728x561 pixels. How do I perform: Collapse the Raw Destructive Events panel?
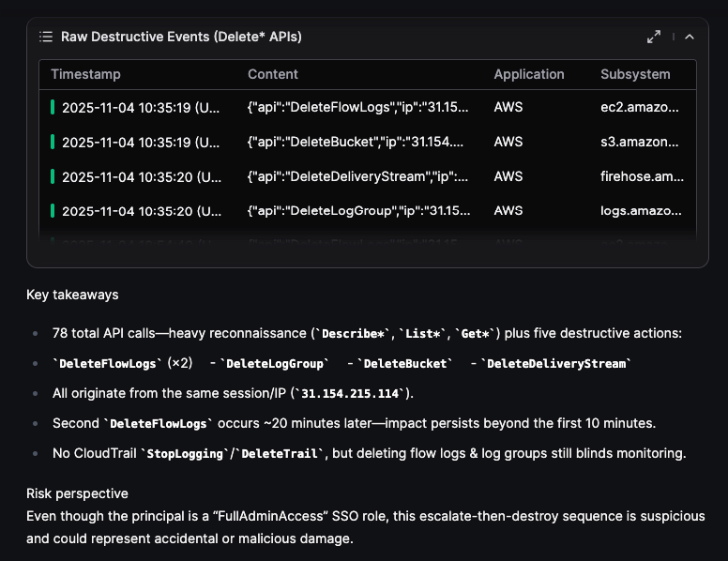[690, 37]
